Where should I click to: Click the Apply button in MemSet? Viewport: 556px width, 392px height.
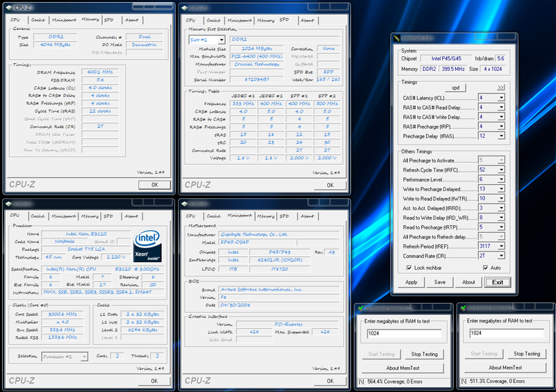click(x=411, y=282)
